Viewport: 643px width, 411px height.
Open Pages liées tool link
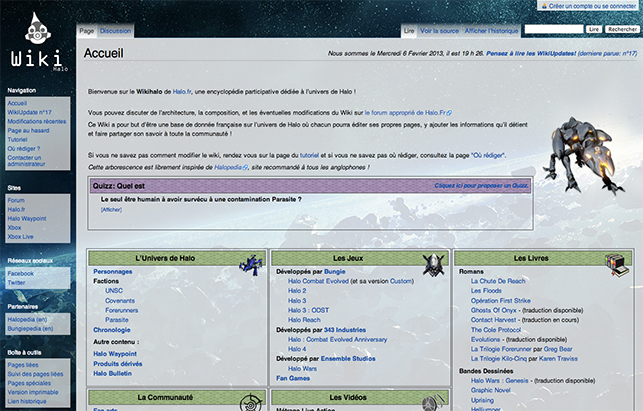23,365
